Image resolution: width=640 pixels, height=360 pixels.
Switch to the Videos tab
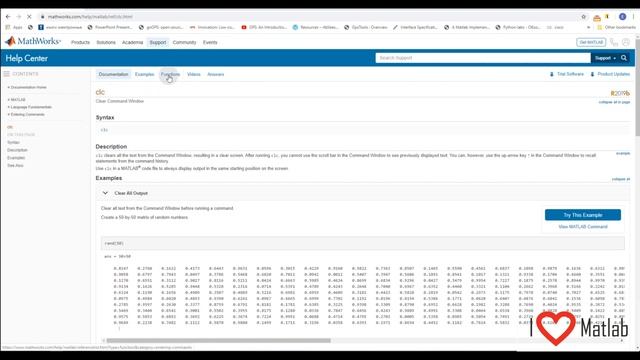[193, 74]
